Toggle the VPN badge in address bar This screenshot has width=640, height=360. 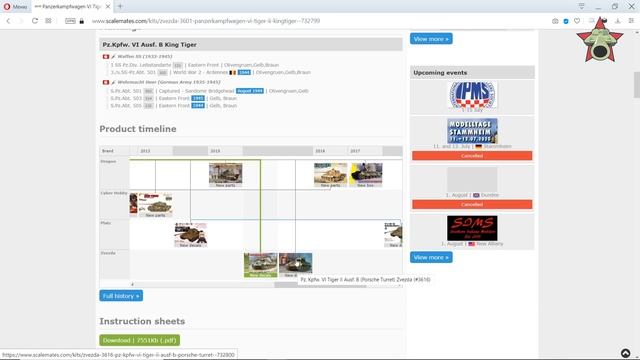pos(70,21)
